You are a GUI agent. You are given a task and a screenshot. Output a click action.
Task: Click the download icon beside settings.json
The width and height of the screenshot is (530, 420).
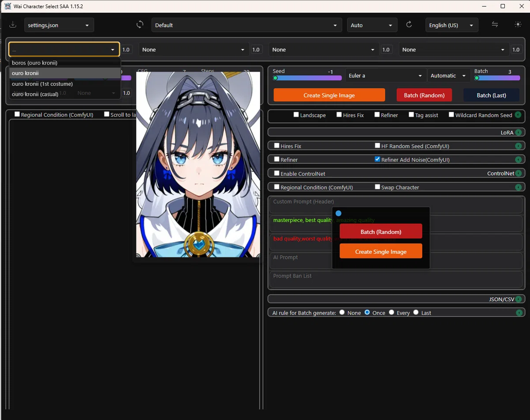(12, 25)
